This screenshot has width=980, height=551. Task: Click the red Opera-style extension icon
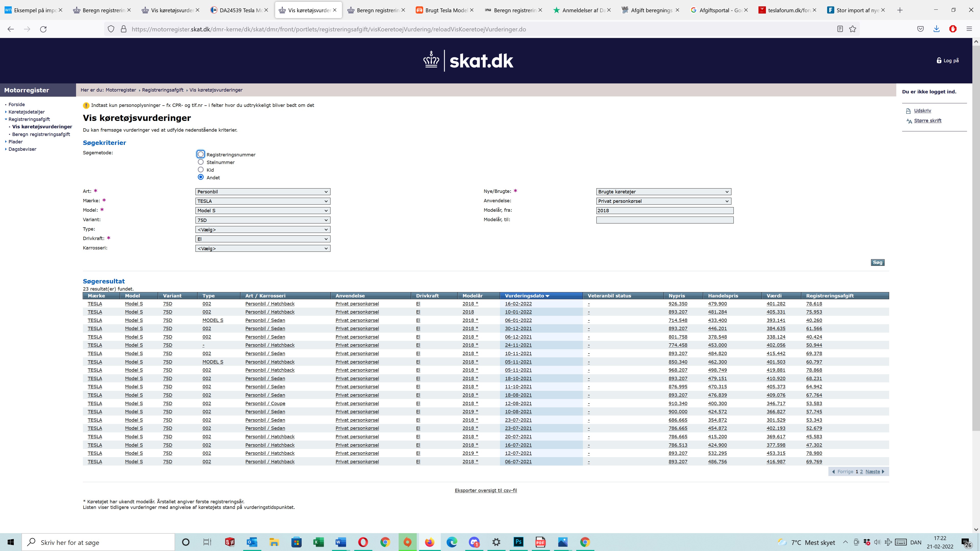pyautogui.click(x=953, y=29)
